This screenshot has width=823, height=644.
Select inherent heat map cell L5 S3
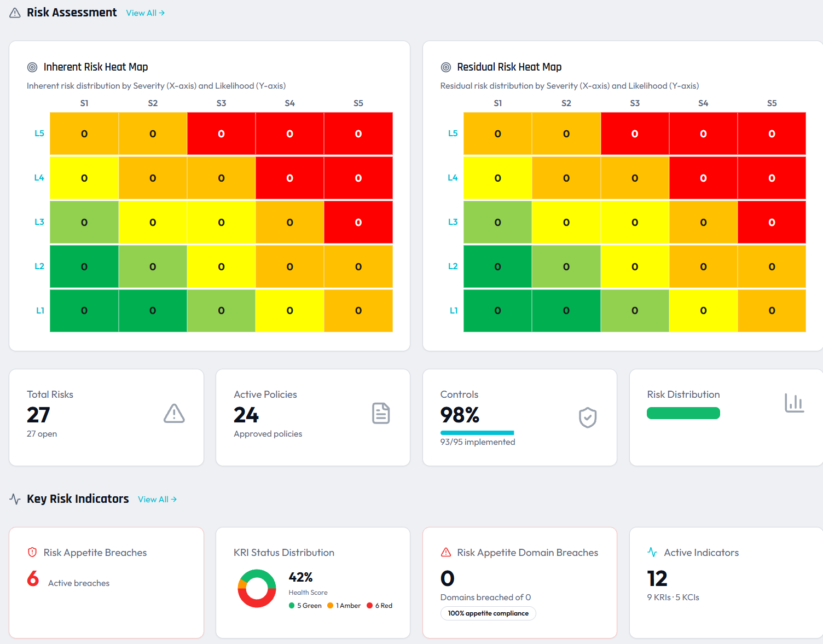221,134
